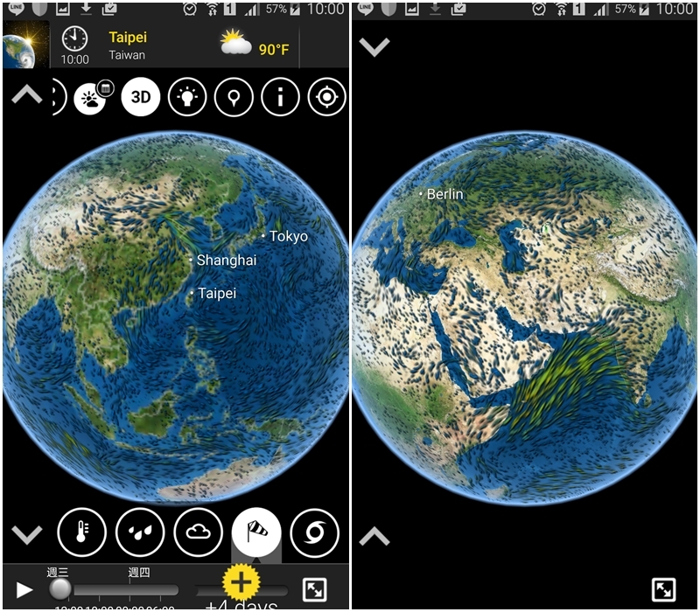700x612 pixels.
Task: Select the hurricane tracker layer icon
Action: click(x=314, y=532)
